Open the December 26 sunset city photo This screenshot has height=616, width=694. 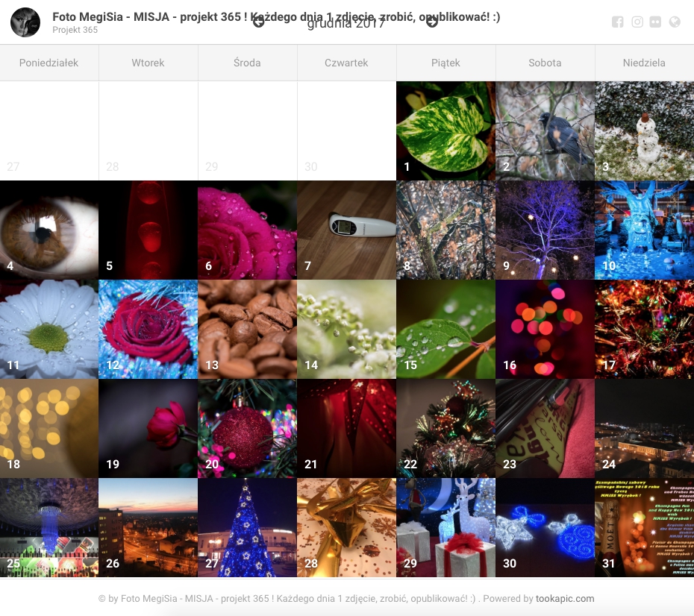click(x=148, y=527)
